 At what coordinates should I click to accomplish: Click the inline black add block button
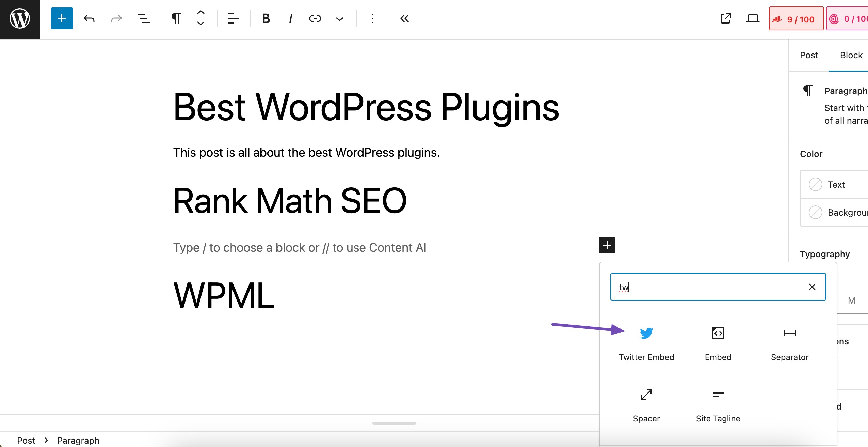click(x=607, y=245)
